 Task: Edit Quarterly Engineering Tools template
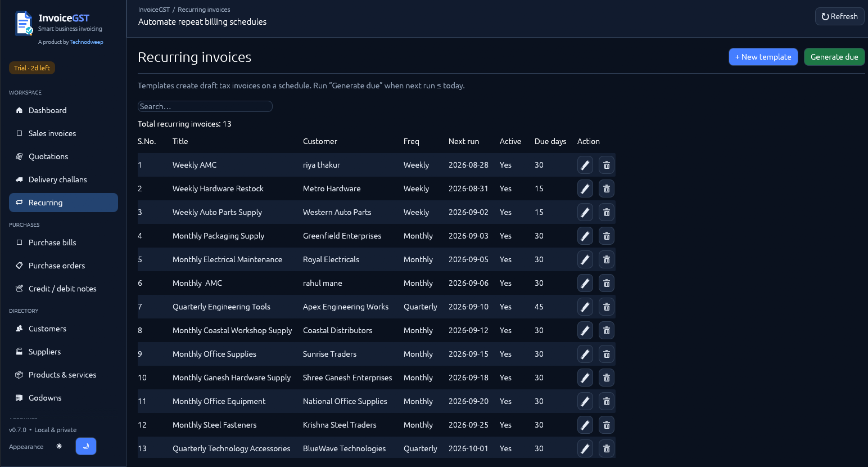coord(585,307)
